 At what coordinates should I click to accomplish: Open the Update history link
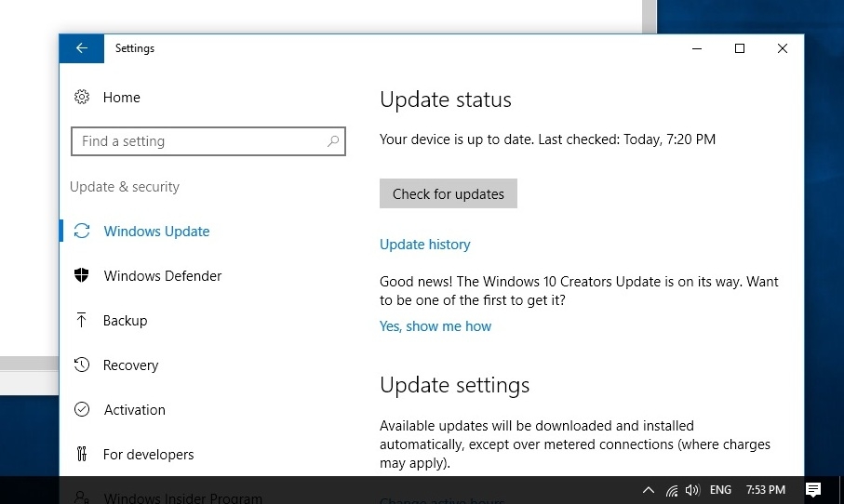click(424, 245)
